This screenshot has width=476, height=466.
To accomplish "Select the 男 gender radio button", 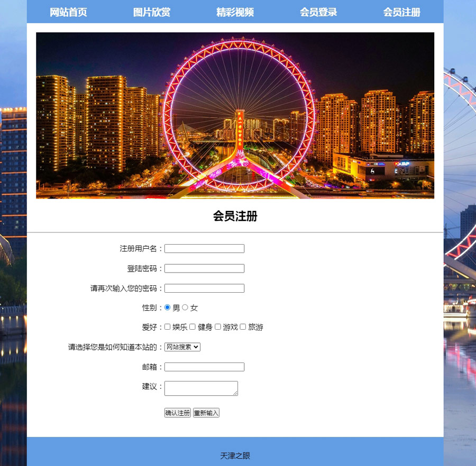I will [x=167, y=307].
